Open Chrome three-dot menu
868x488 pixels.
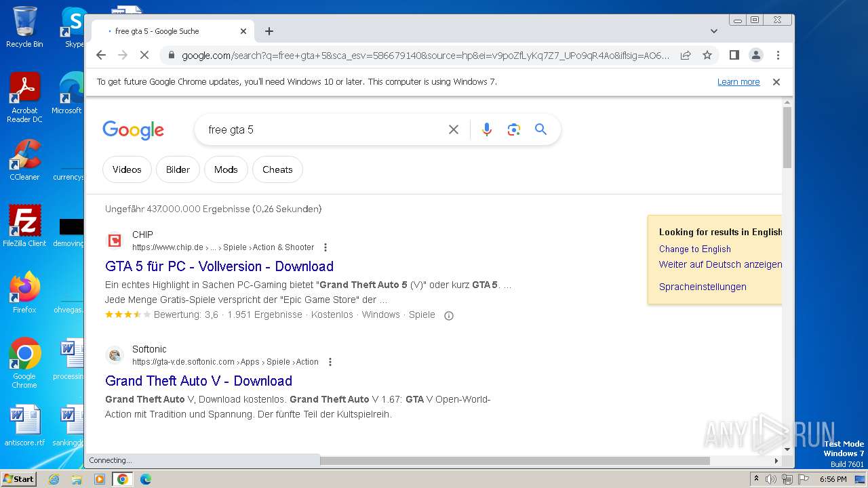pyautogui.click(x=778, y=55)
